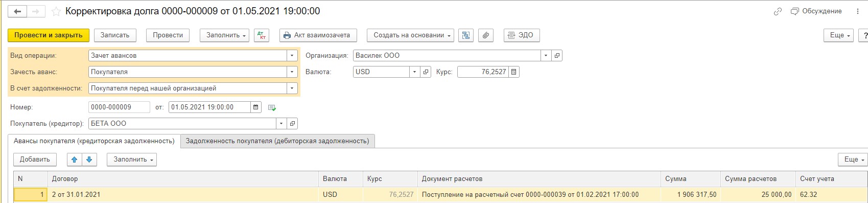
Task: Show Дт/Кт accounting entries icon
Action: click(262, 35)
